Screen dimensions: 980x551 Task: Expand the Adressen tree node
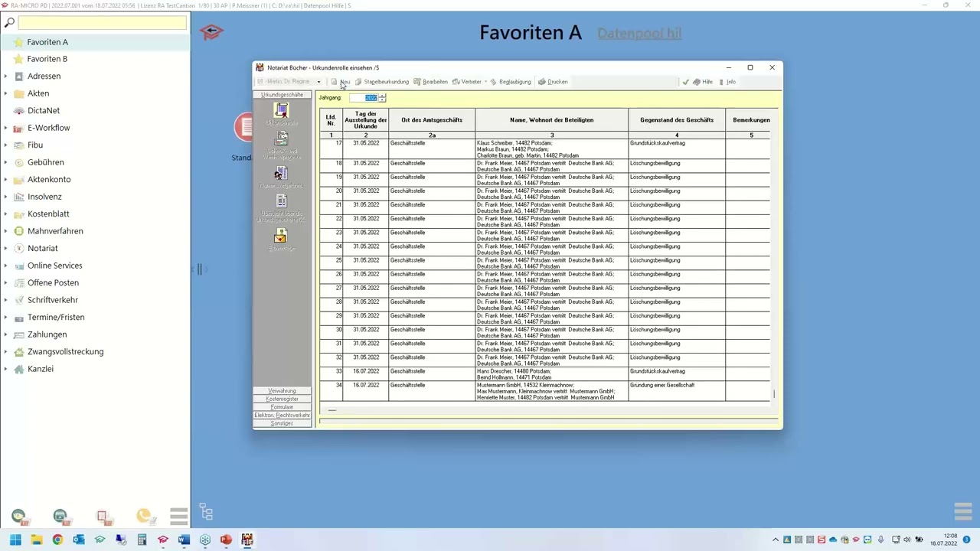pyautogui.click(x=5, y=77)
